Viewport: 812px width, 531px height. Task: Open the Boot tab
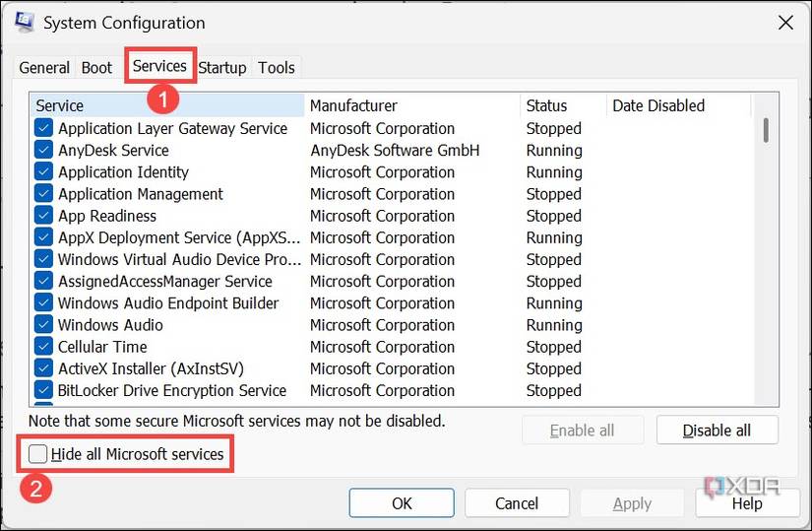tap(96, 67)
